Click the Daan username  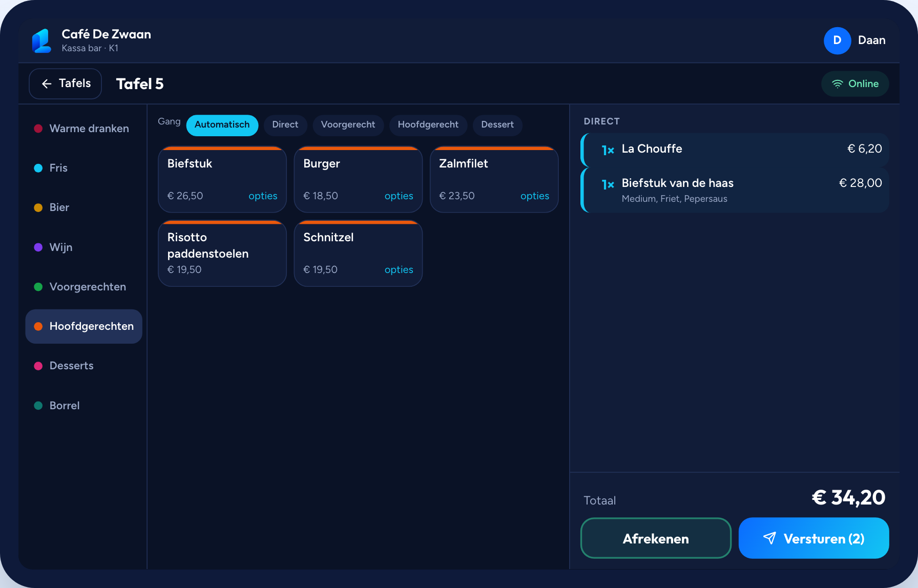point(871,40)
